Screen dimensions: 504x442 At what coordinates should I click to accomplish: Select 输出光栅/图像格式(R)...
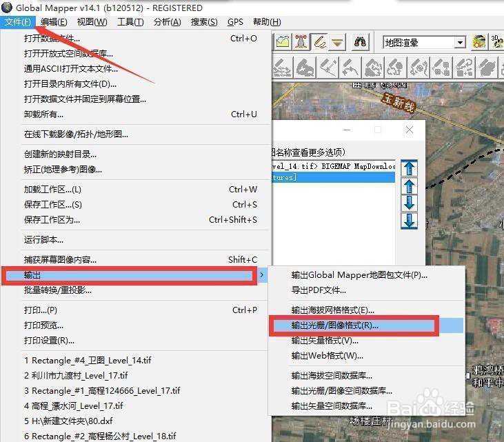pyautogui.click(x=367, y=325)
